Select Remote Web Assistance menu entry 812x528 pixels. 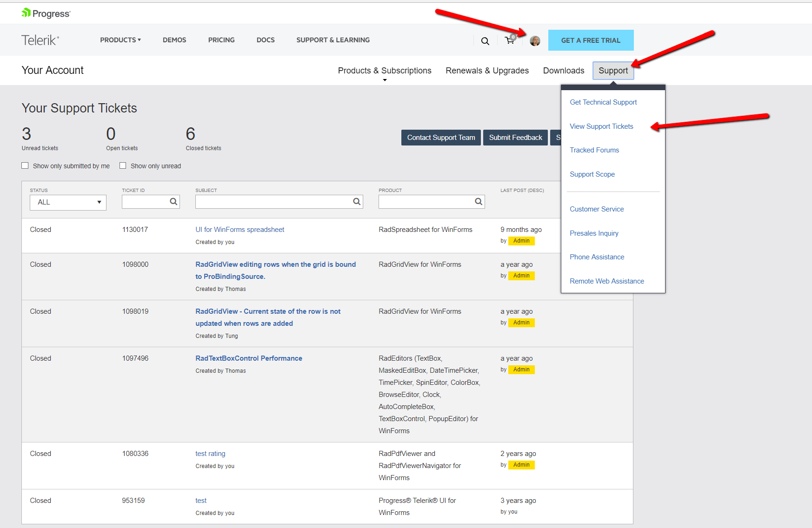click(x=607, y=281)
